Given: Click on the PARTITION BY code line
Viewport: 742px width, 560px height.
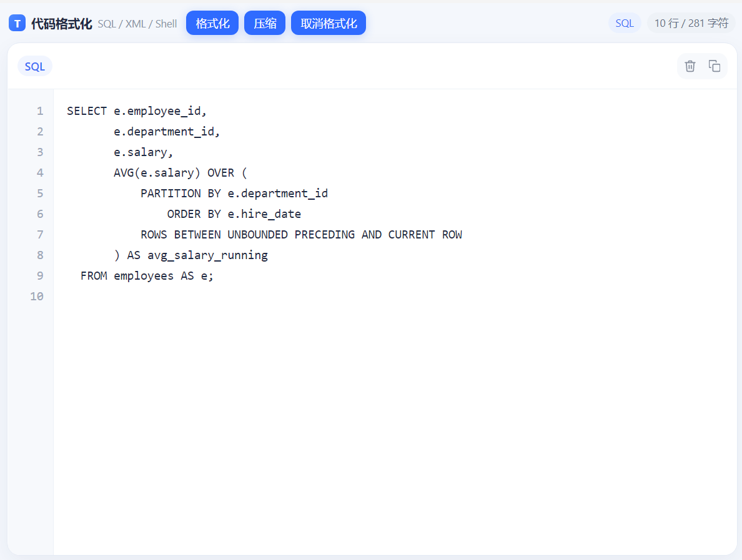Looking at the screenshot, I should click(234, 194).
